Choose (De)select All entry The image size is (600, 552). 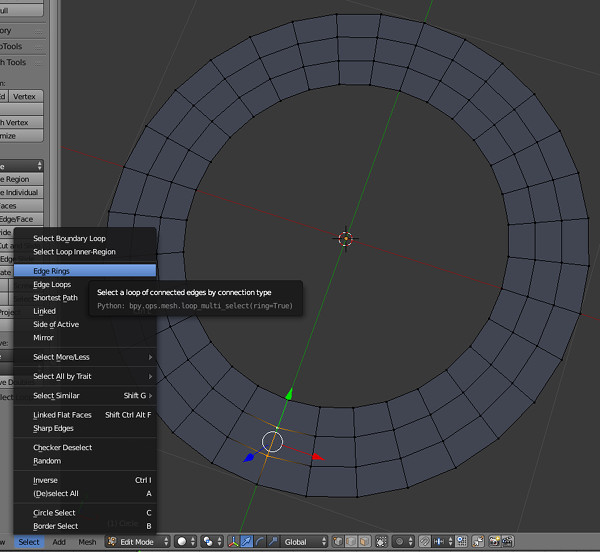coord(85,493)
